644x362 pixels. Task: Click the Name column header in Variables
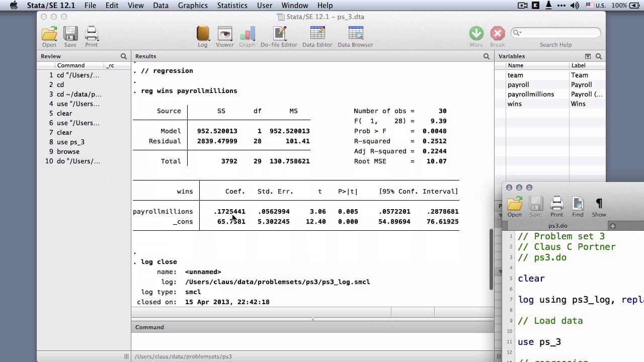pos(537,65)
